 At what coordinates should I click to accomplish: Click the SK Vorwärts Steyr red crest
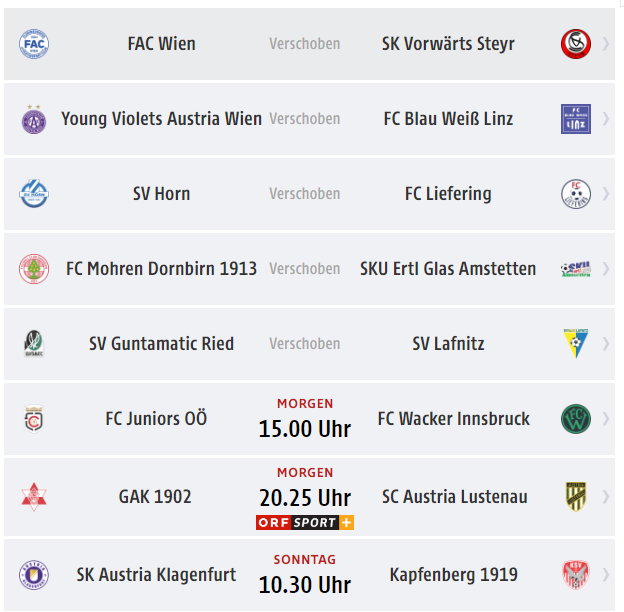pos(575,44)
